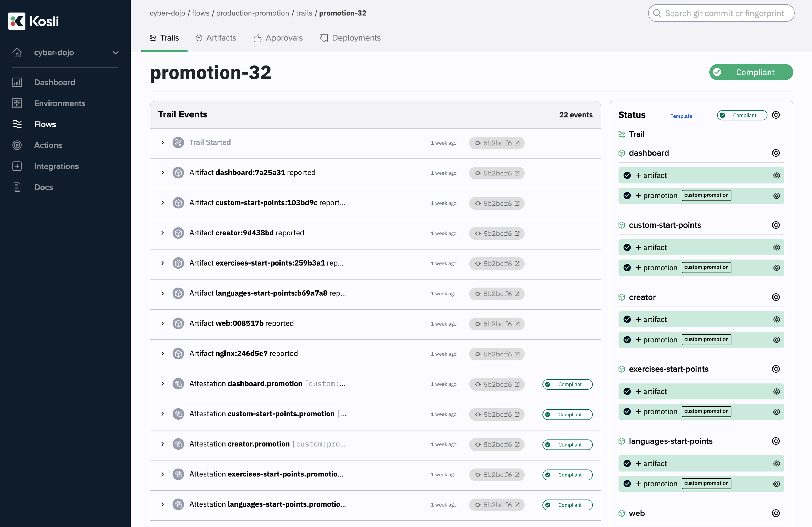Expand the Attestation dashboard.promotion event
The width and height of the screenshot is (812, 527).
[x=163, y=384]
